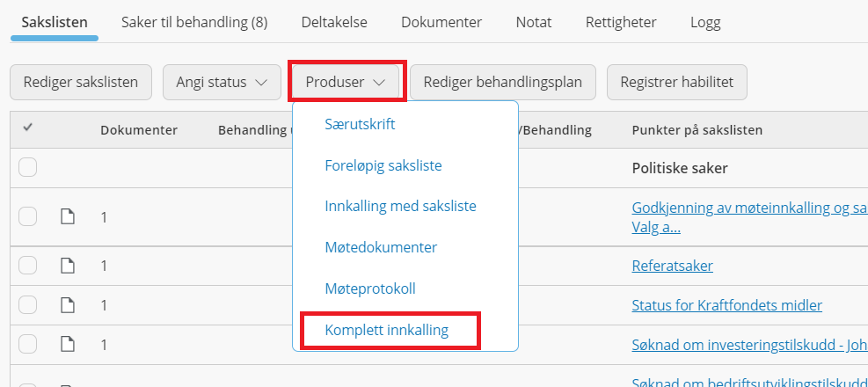This screenshot has width=868, height=387.
Task: Select Særutskrift in the dropdown menu
Action: (x=360, y=124)
